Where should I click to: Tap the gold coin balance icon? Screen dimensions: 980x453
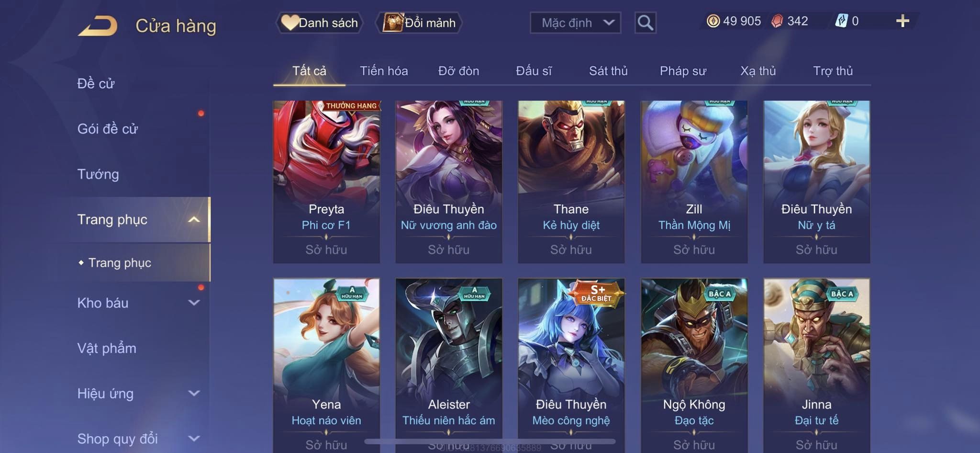point(713,21)
